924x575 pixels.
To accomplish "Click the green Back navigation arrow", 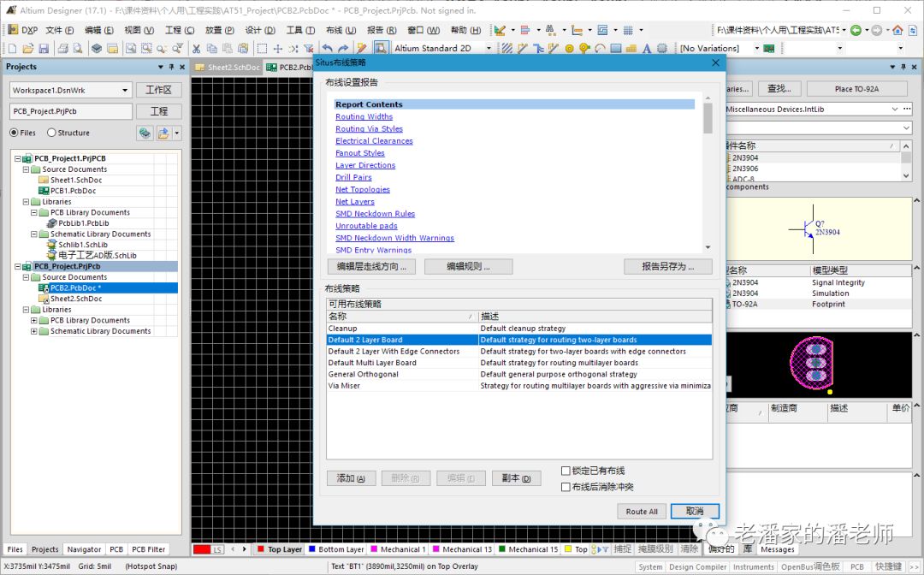I will coord(856,30).
